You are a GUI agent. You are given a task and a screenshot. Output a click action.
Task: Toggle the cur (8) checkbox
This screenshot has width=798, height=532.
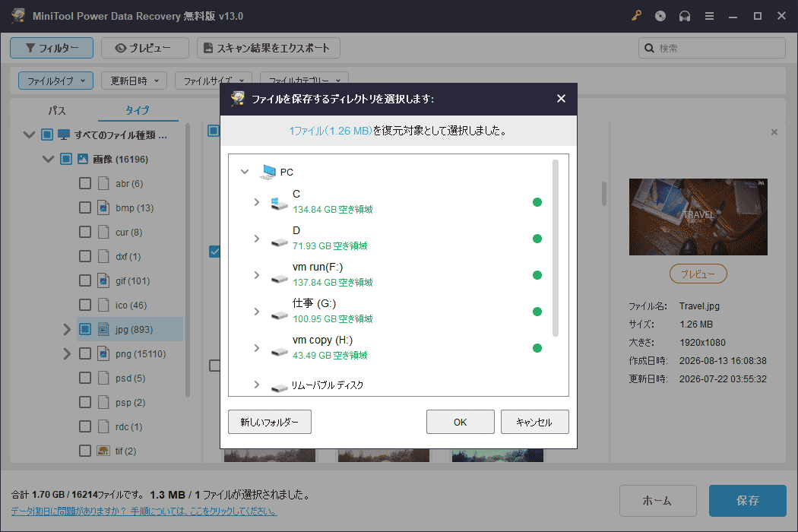(x=85, y=232)
